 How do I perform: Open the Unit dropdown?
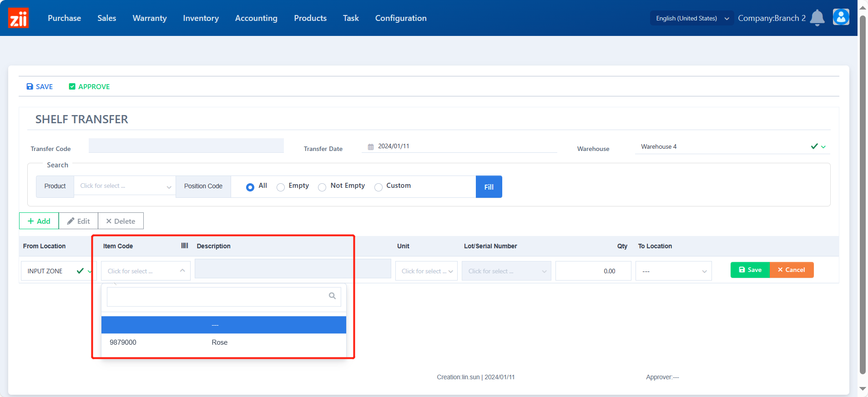[426, 271]
